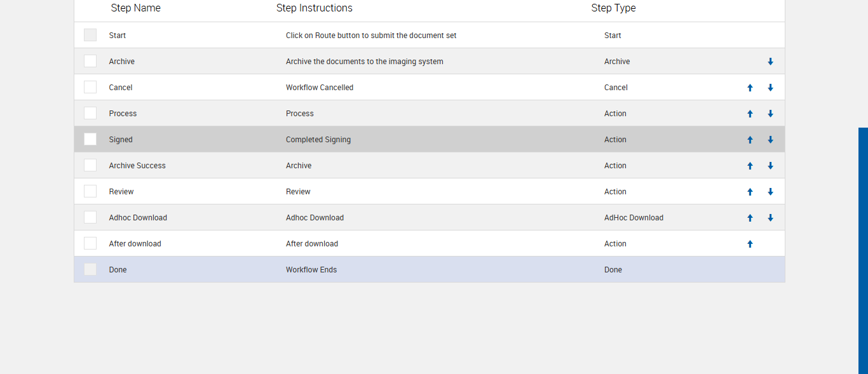Click the blue vertical scrollbar
868x374 pixels.
click(863, 250)
